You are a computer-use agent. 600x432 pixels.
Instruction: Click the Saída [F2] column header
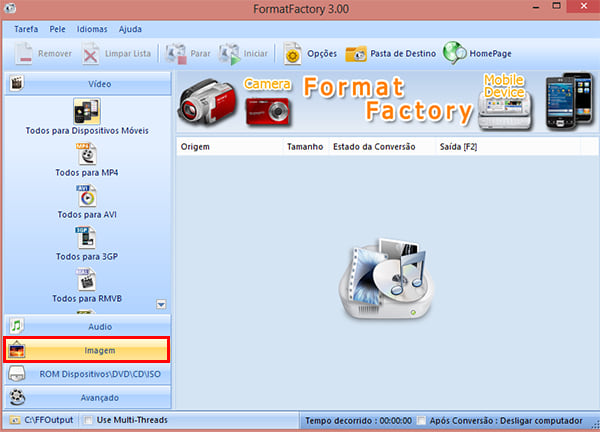coord(508,147)
